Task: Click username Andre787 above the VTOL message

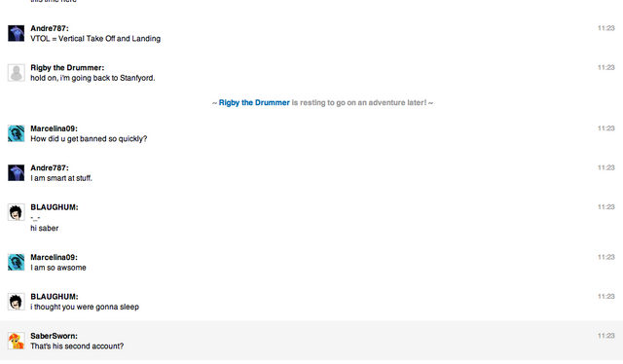Action: point(50,28)
